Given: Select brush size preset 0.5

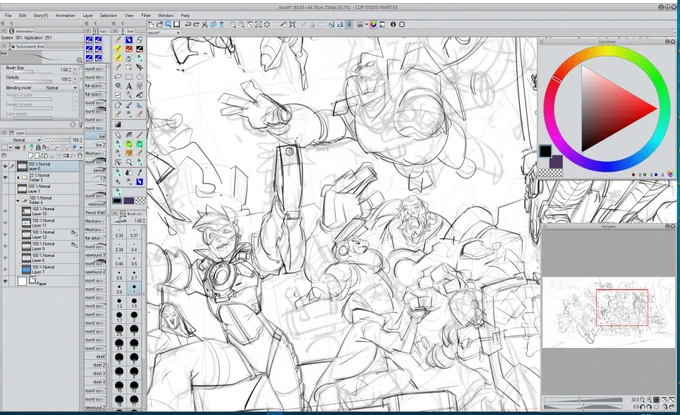Looking at the screenshot, I should pos(134,261).
